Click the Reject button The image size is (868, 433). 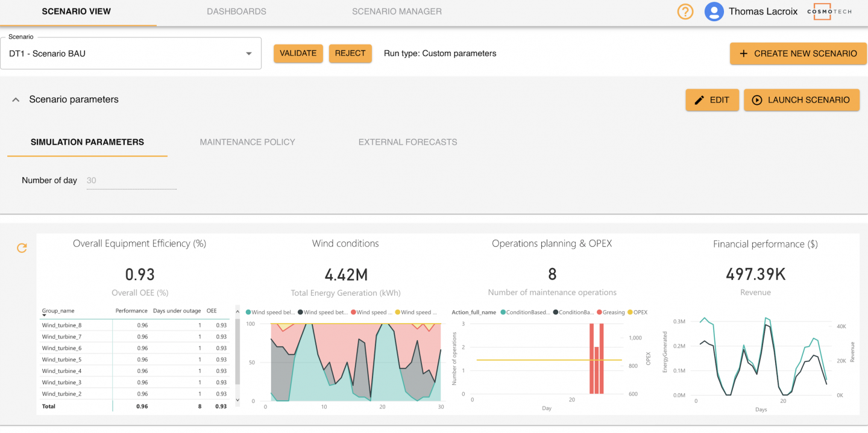[x=350, y=53]
